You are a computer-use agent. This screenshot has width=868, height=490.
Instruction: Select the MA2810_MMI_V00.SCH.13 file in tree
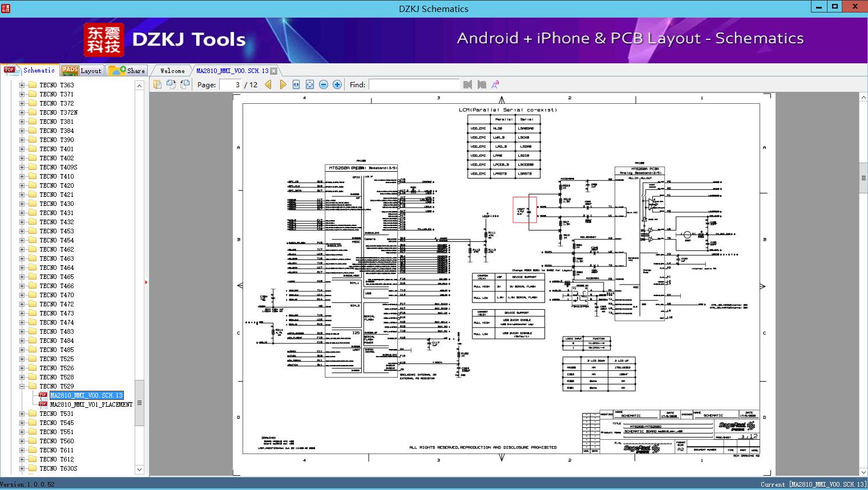(x=86, y=395)
